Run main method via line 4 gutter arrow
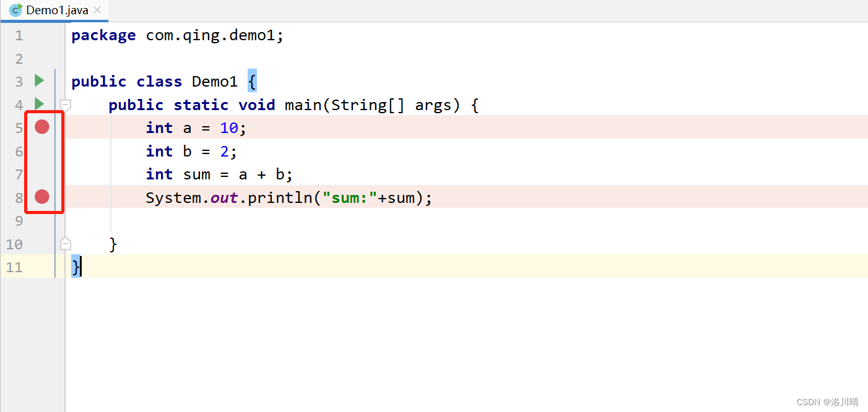This screenshot has height=412, width=868. pos(39,104)
